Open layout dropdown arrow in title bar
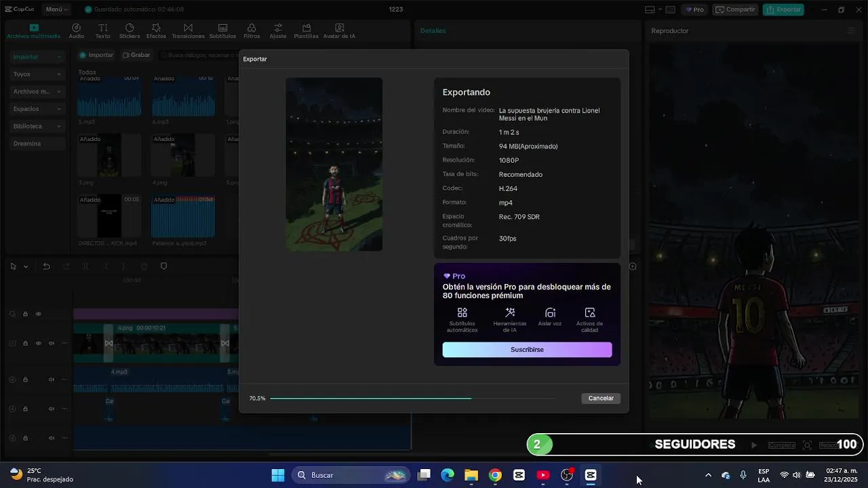This screenshot has height=488, width=868. pyautogui.click(x=660, y=9)
